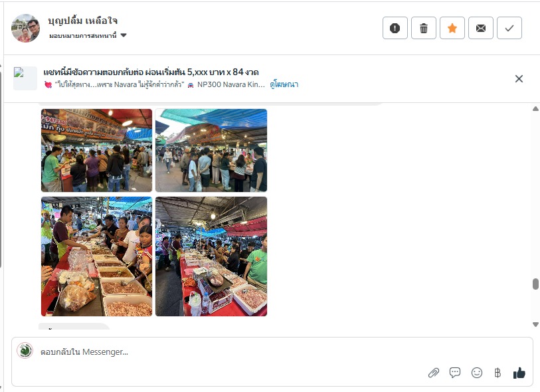Open the top-left market banner photo

tap(96, 150)
